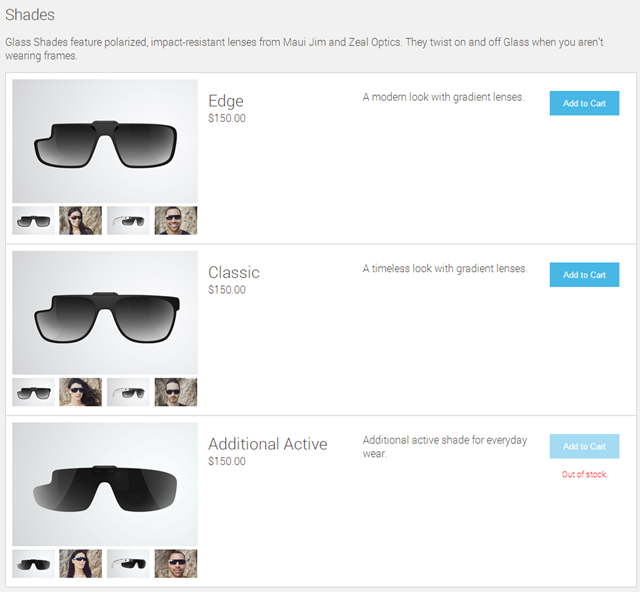View Additional Active side-profile Glass thumbnail
Viewport: 640px width, 592px height.
point(128,563)
